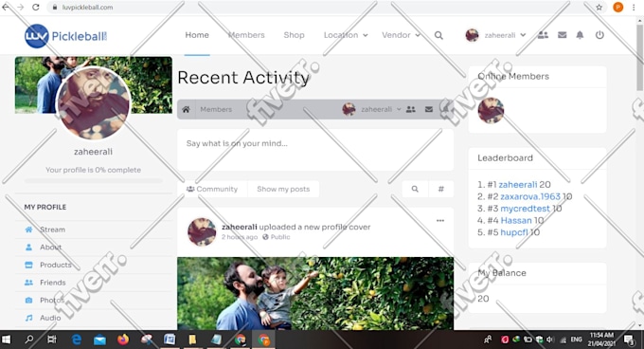Image resolution: width=644 pixels, height=349 pixels.
Task: Click the 2 hours ago timestamp
Action: [240, 237]
